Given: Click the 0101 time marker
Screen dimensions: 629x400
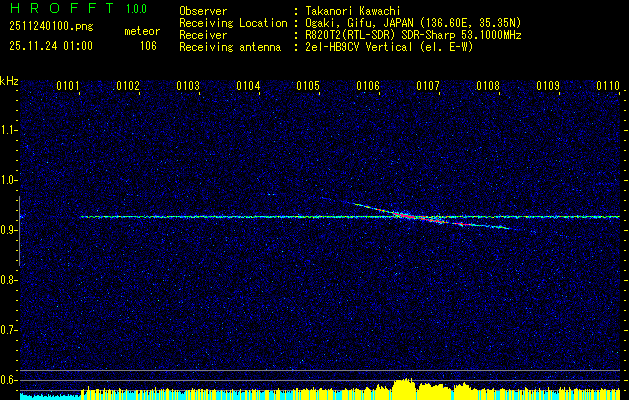Looking at the screenshot, I should coord(67,86).
